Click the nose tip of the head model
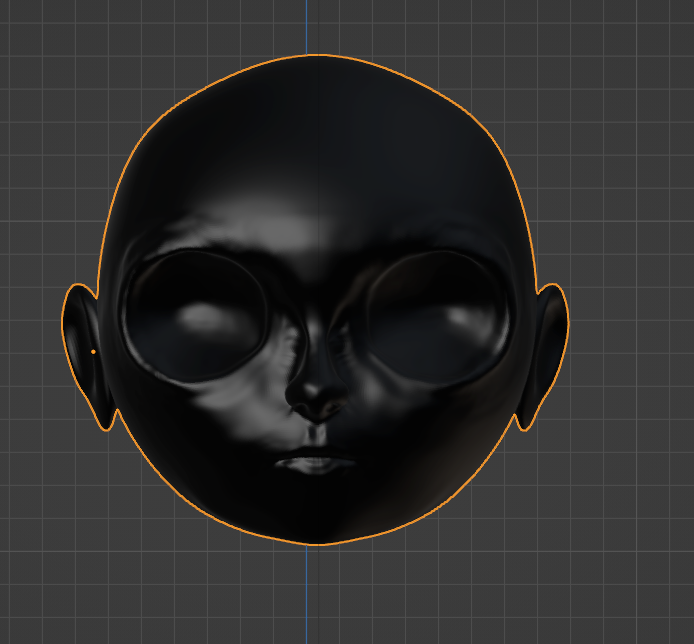This screenshot has width=694, height=644. point(313,400)
